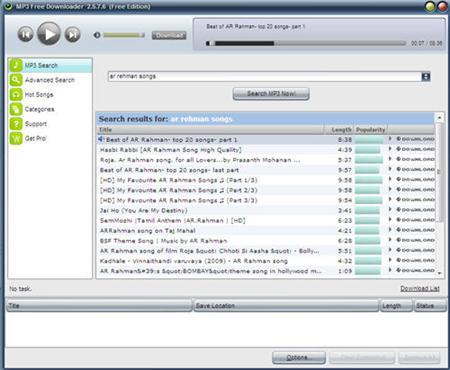Play the current track
450x370 pixels.
click(49, 34)
